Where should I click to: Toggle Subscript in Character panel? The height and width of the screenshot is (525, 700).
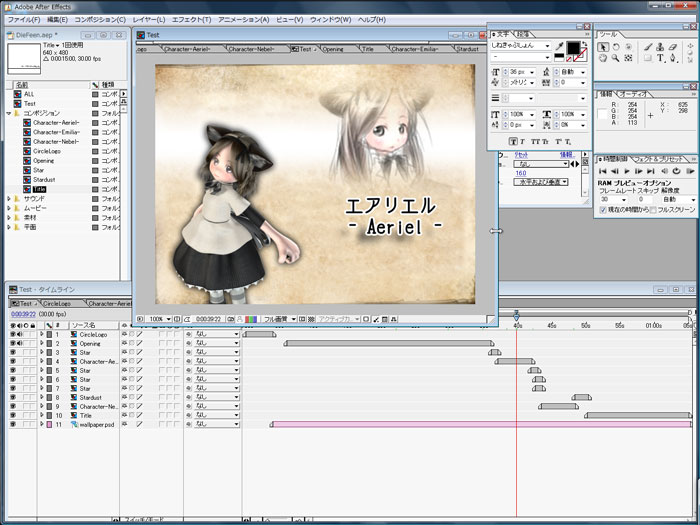pyautogui.click(x=568, y=142)
